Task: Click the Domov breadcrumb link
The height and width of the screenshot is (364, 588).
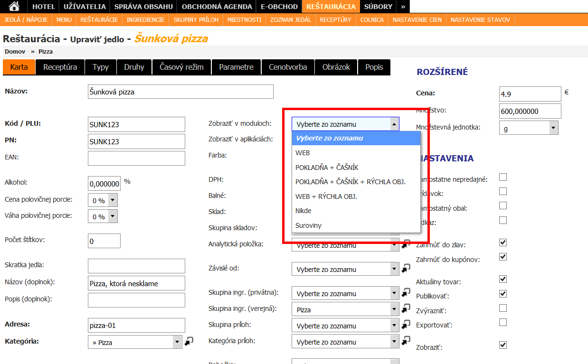Action: pyautogui.click(x=15, y=51)
